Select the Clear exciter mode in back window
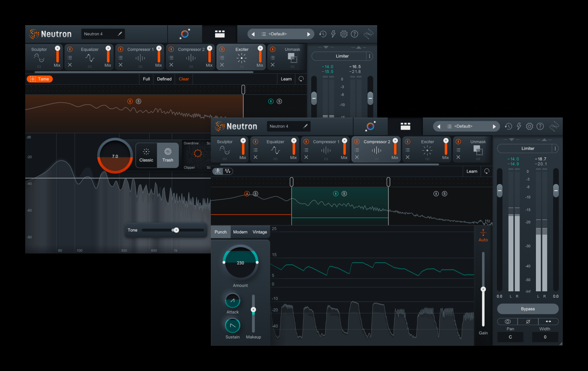The image size is (588, 371). 184,79
